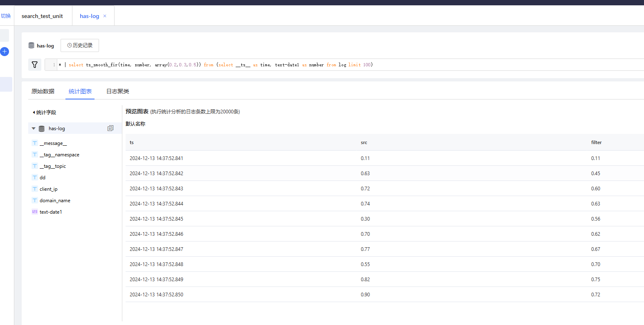Click the ts column header
644x325 pixels.
tap(132, 142)
